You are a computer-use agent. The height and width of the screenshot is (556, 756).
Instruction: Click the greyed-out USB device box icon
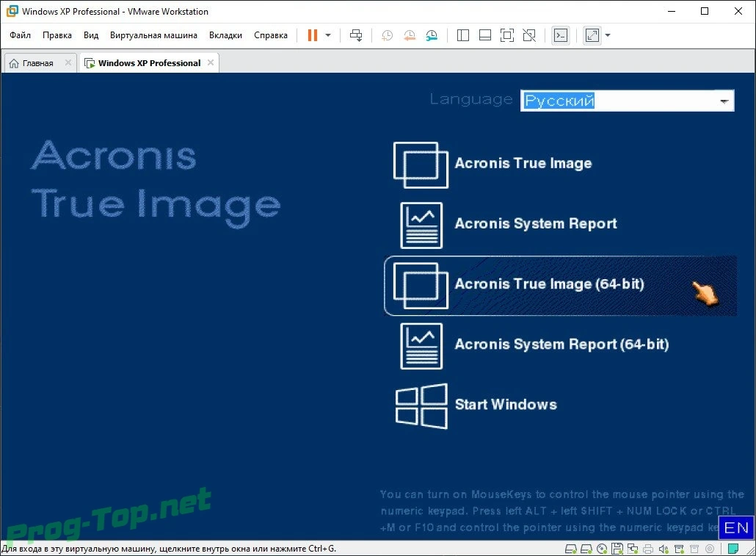(x=694, y=549)
